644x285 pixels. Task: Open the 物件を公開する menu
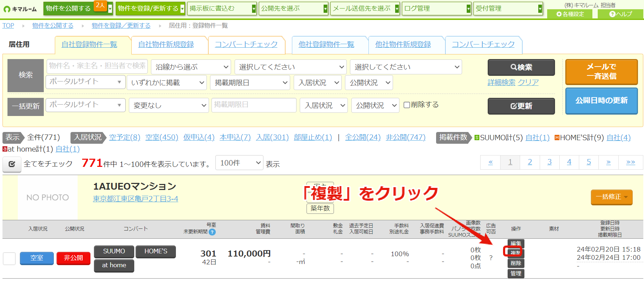[x=78, y=9]
